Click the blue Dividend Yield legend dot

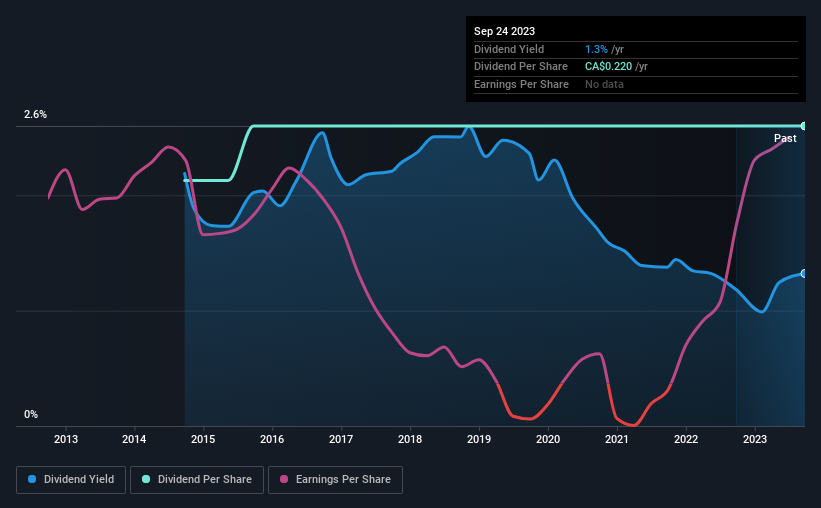point(32,479)
